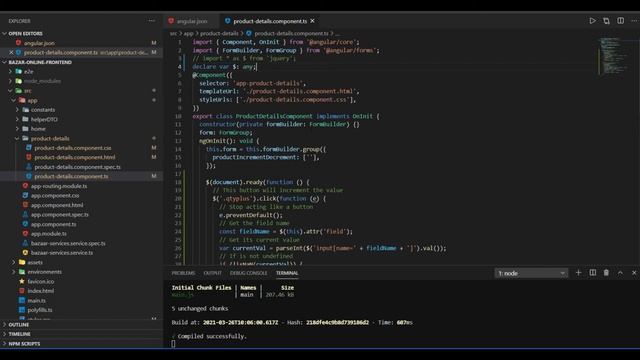Open the terminal selector dropdown '1: node'
Screen dimensions: 640x360
pos(531,273)
